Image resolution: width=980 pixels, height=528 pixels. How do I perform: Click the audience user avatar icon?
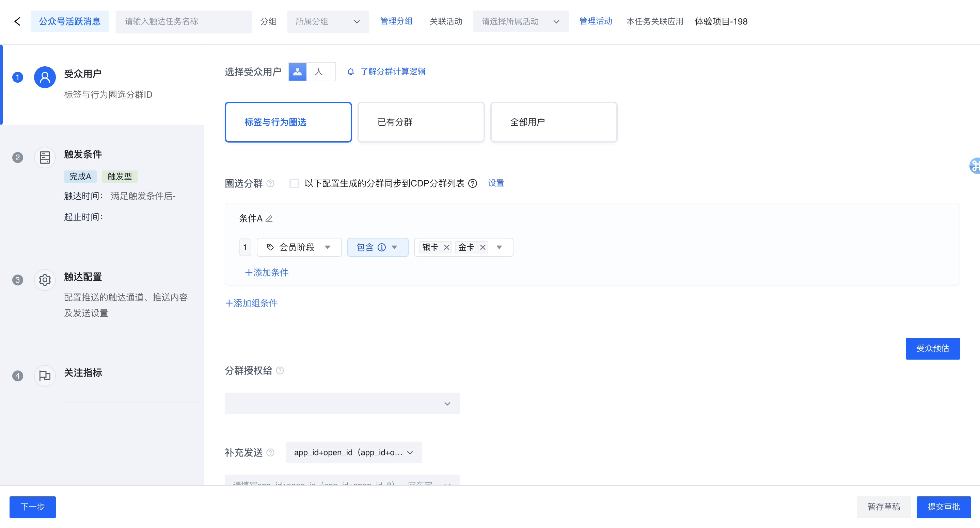click(x=45, y=77)
